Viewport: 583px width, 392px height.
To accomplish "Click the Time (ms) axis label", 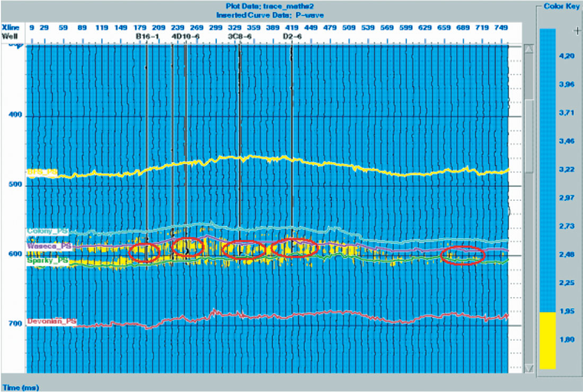I will point(20,388).
